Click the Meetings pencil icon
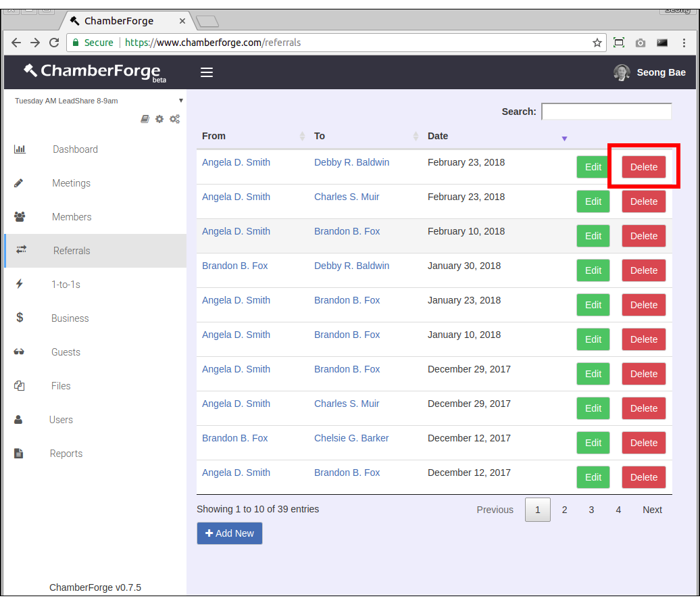This screenshot has width=700, height=605. coord(19,183)
